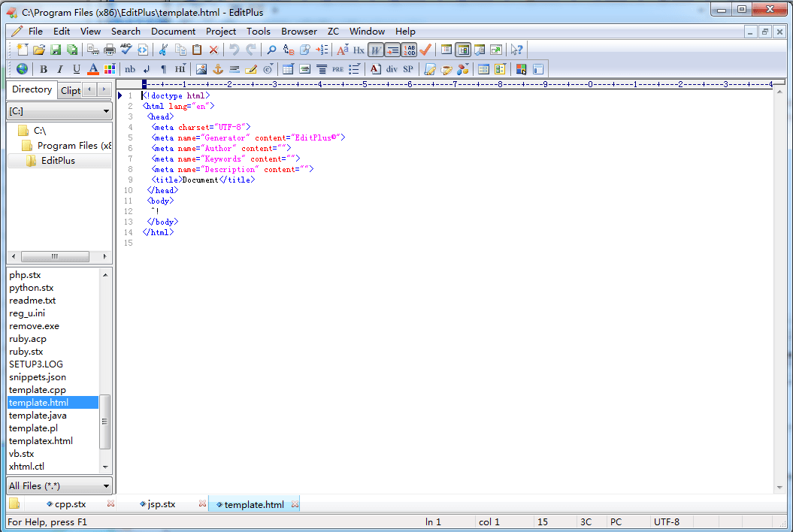
Task: Toggle the Line Number display button
Action: coord(409,50)
